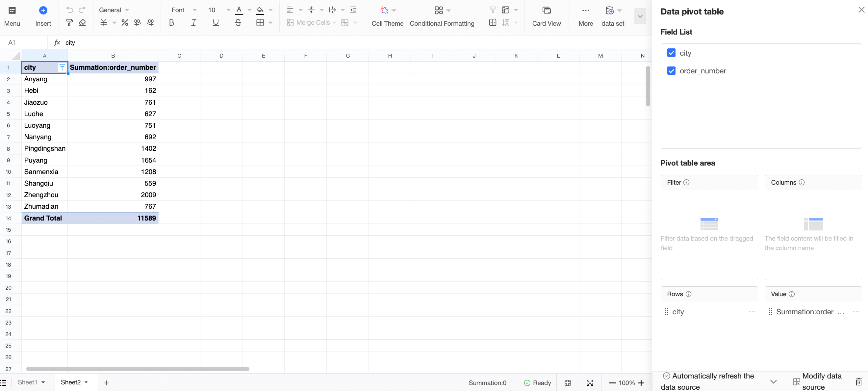Click the fullscreen icon in status bar

point(590,382)
